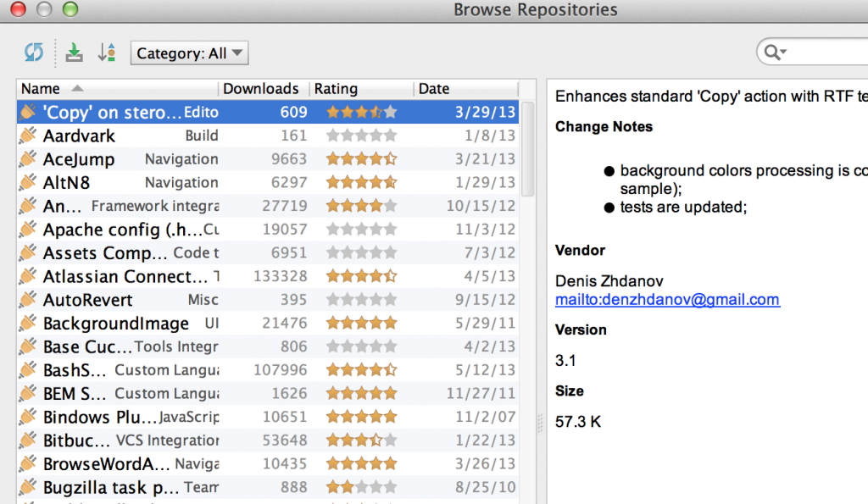Viewport: 868px width, 504px height.
Task: Click the date 5/29/11
Action: pos(485,323)
